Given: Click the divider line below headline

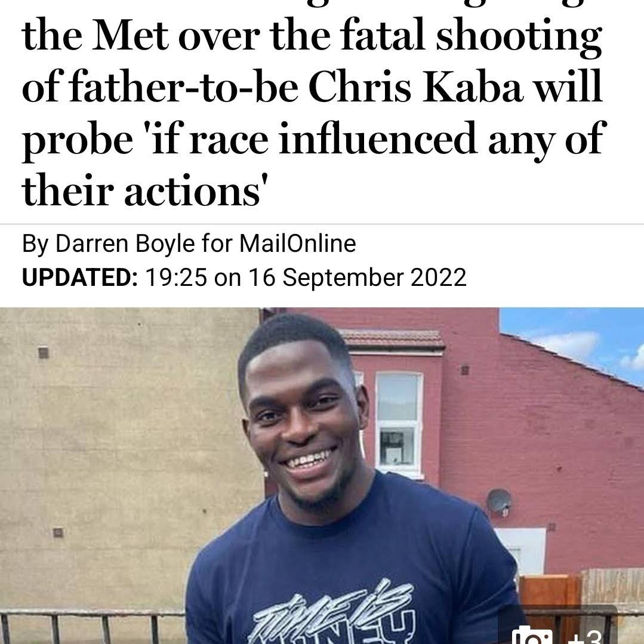Looking at the screenshot, I should coord(322,224).
